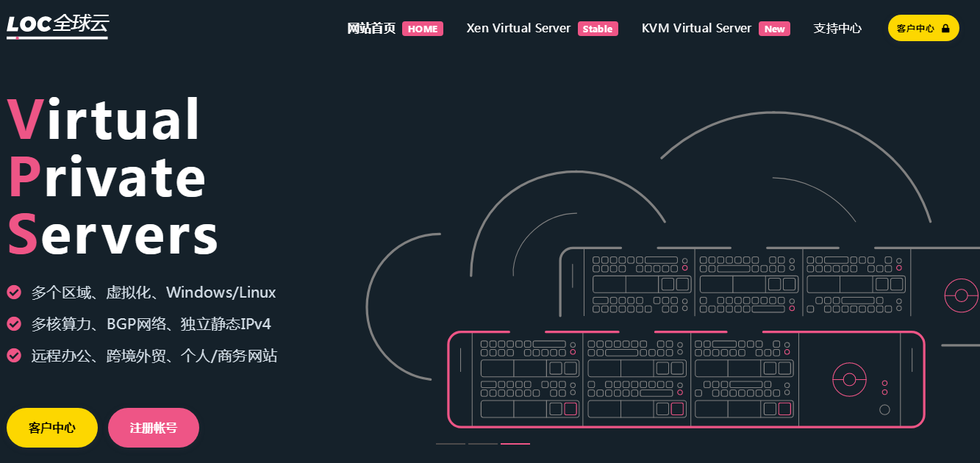Open the 客户中心 button with lock icon
Viewport: 980px width, 463px height.
click(923, 28)
